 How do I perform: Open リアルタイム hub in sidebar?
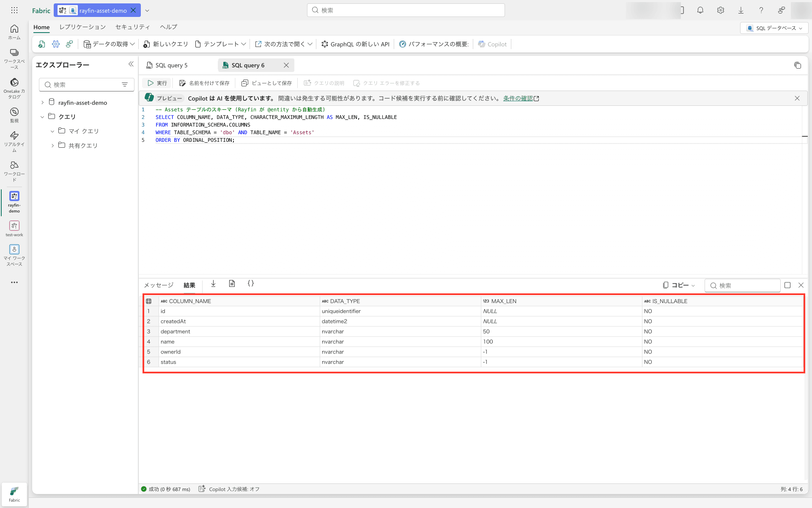tap(14, 141)
